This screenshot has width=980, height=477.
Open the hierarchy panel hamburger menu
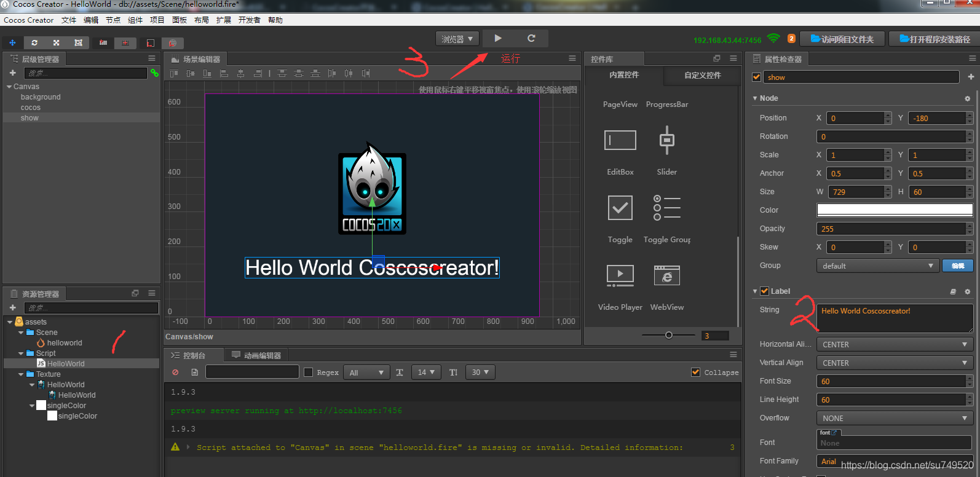[x=151, y=58]
